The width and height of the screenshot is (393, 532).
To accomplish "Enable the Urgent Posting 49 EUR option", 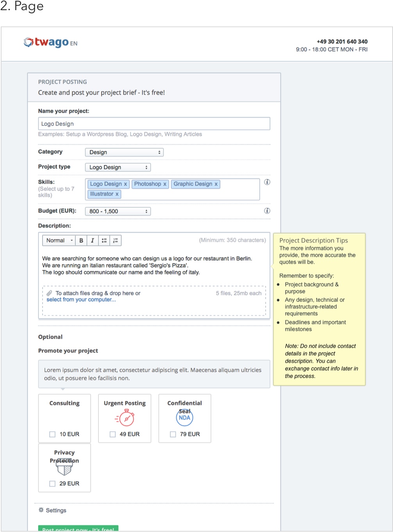I will (113, 434).
